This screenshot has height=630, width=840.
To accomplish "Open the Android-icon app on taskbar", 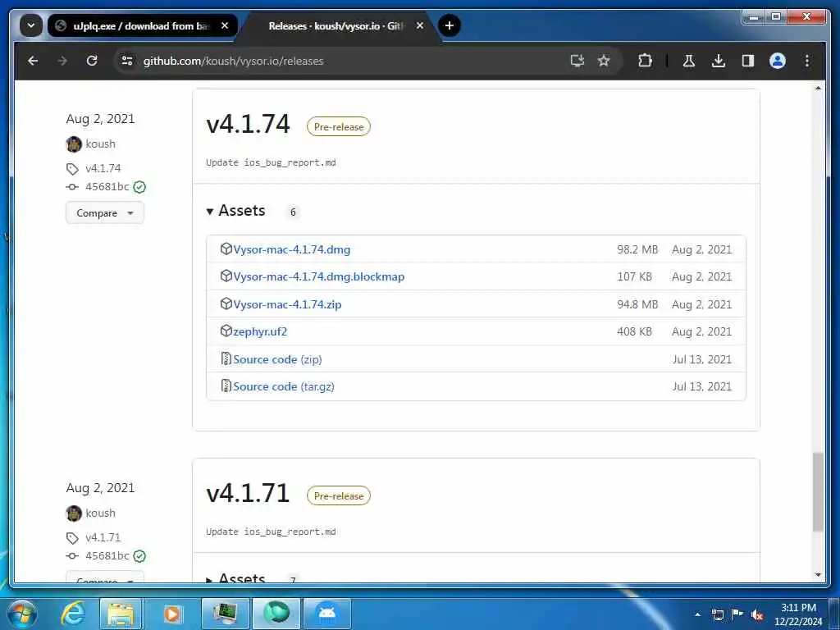I will [x=327, y=614].
